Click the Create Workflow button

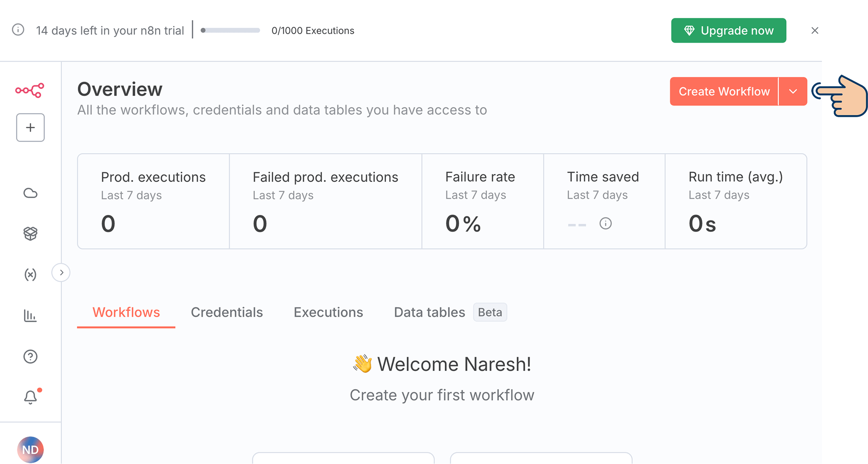pyautogui.click(x=724, y=91)
